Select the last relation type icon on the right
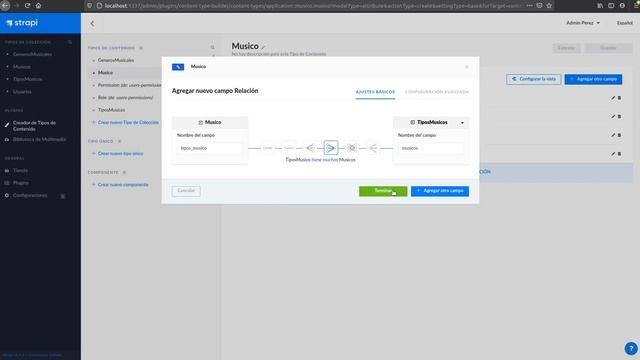This screenshot has width=640, height=360. pyautogui.click(x=373, y=148)
